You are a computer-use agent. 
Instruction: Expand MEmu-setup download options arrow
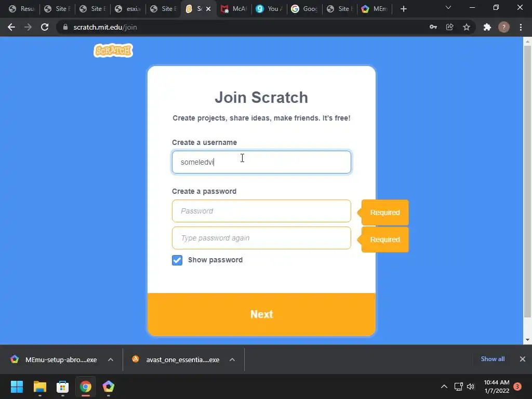point(111,360)
